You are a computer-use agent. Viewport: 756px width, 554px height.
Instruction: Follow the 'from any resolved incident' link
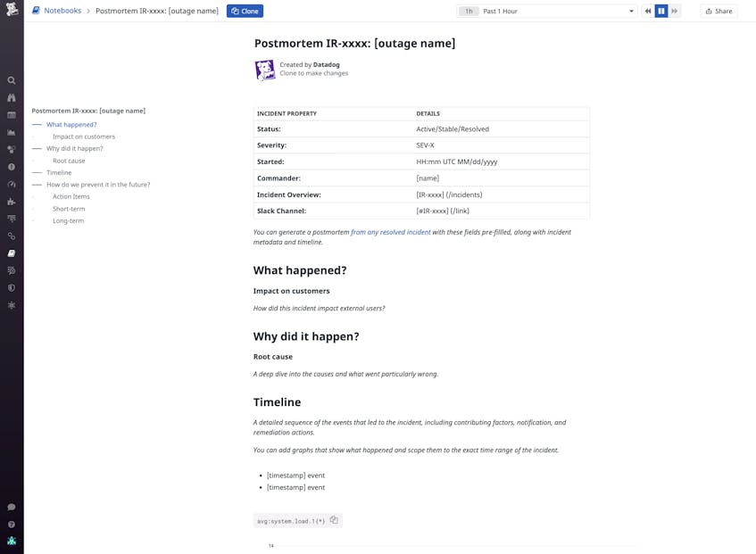pyautogui.click(x=391, y=232)
